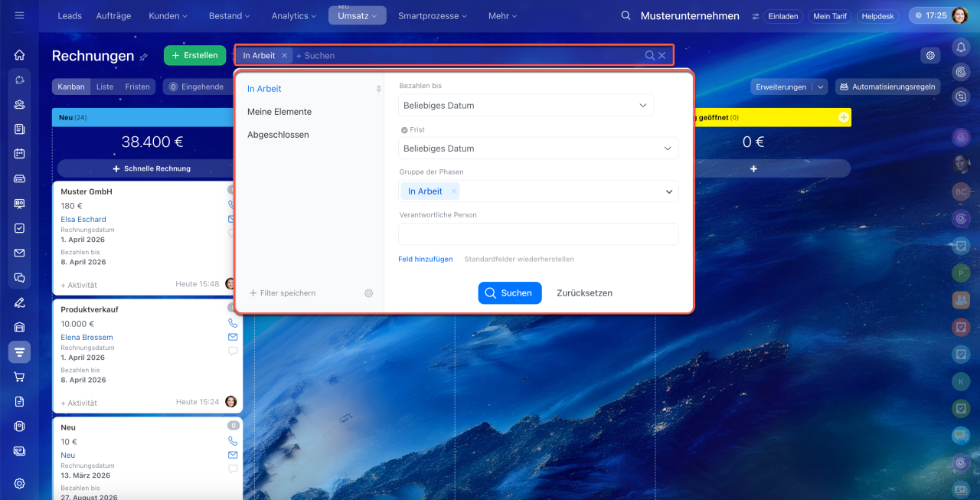Open the notifications bell icon

tap(960, 47)
